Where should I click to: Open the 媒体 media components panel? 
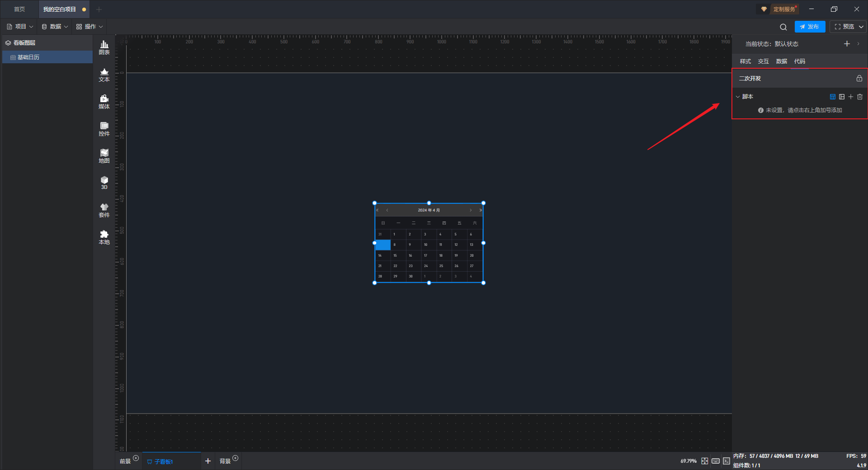click(x=104, y=102)
